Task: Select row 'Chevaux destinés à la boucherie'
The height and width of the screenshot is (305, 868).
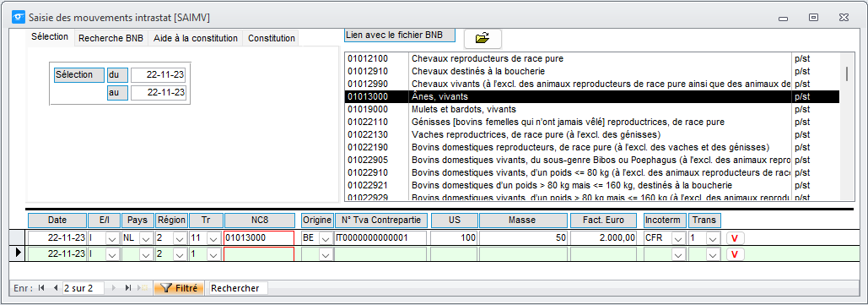Action: coord(592,71)
